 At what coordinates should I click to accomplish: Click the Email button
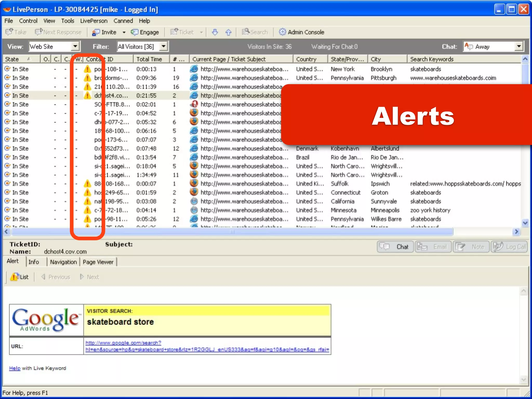point(433,247)
